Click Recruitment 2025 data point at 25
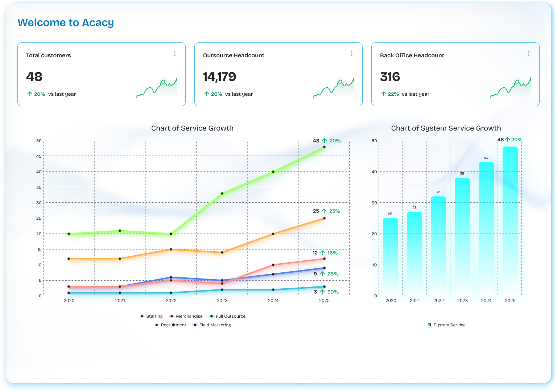The width and height of the screenshot is (557, 392). [324, 218]
